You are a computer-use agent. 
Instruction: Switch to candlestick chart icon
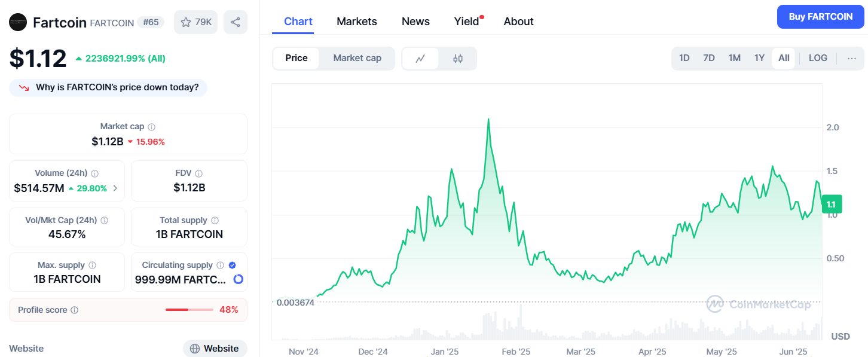(458, 59)
